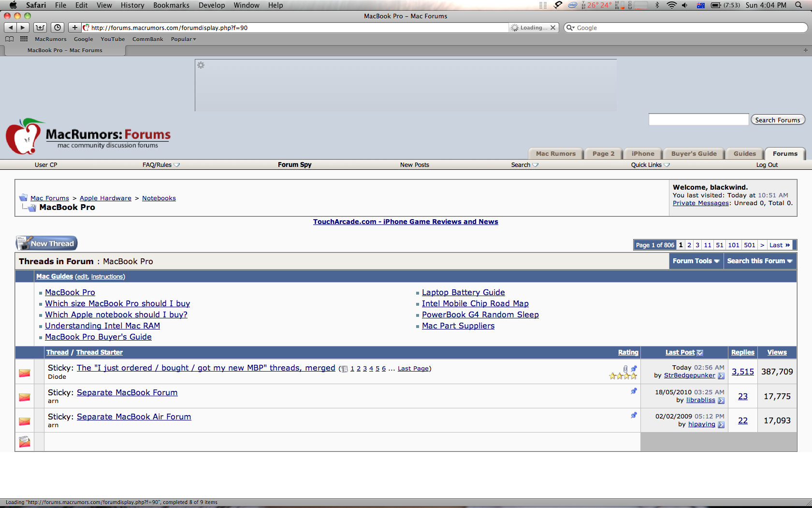Open Separate MacBook Air Forum thread
This screenshot has width=812, height=508.
[x=134, y=417]
